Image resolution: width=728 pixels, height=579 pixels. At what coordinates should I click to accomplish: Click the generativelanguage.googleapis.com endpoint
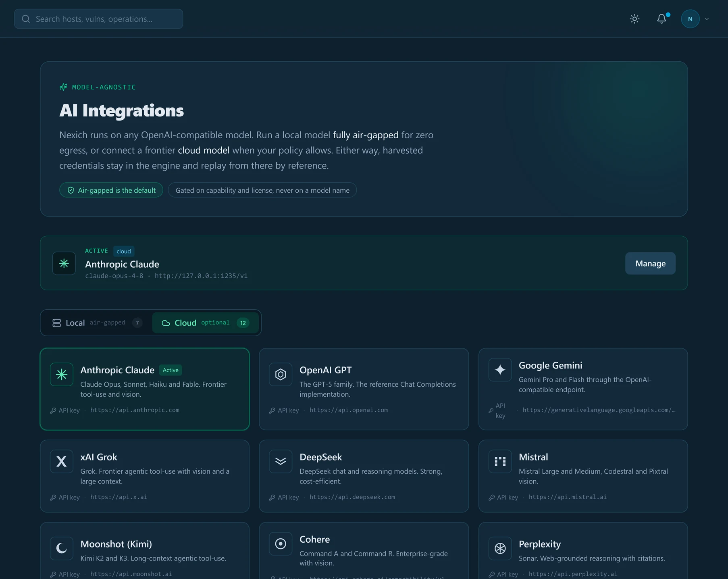599,410
